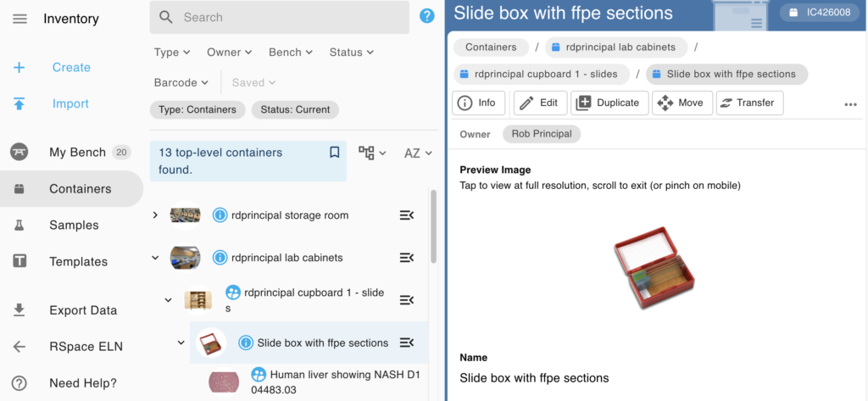Open the AZ sort order dropdown
The width and height of the screenshot is (868, 401).
click(418, 153)
